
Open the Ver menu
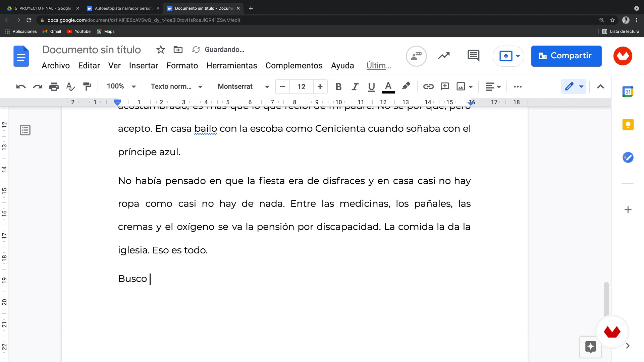pyautogui.click(x=114, y=65)
